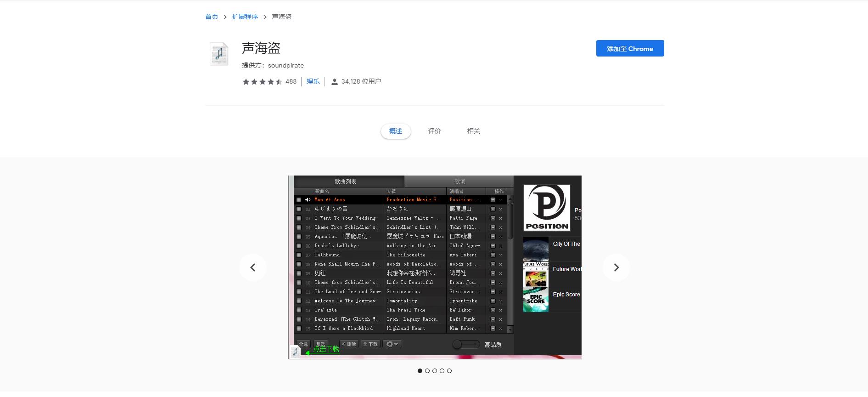Click the 声海盗 extension title heading
This screenshot has height=397, width=868.
click(x=261, y=48)
